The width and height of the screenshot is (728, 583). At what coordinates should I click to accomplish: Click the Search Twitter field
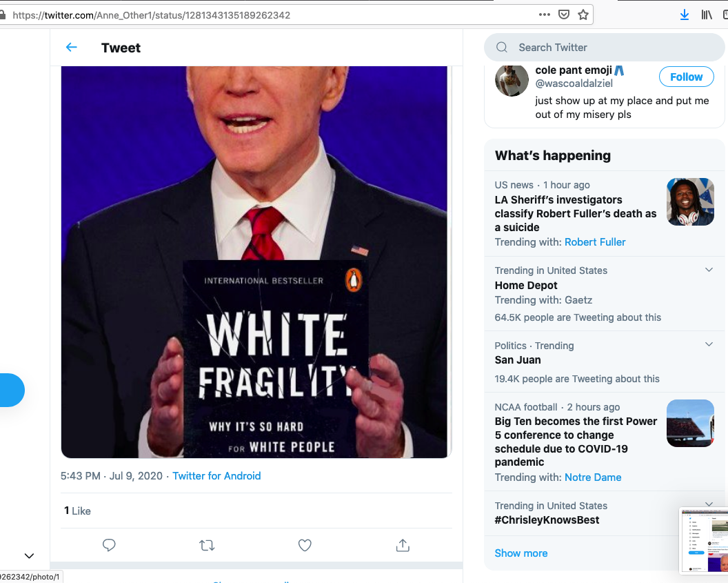pyautogui.click(x=607, y=48)
